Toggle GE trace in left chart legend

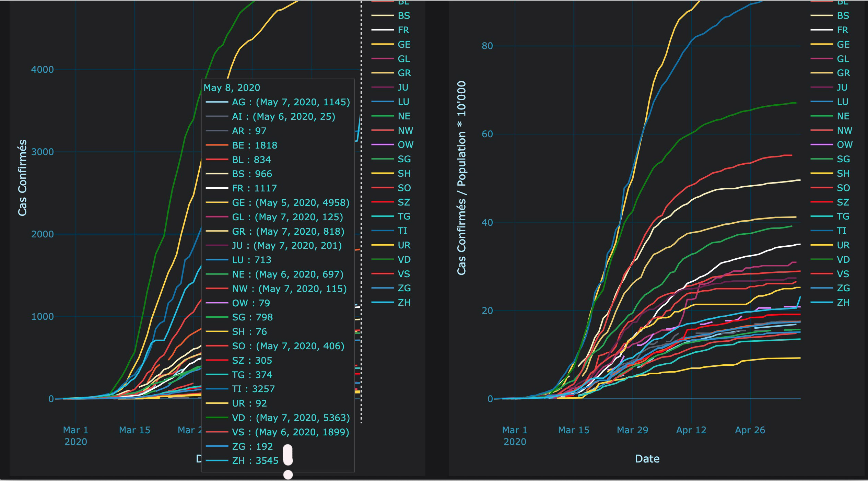[x=404, y=45]
